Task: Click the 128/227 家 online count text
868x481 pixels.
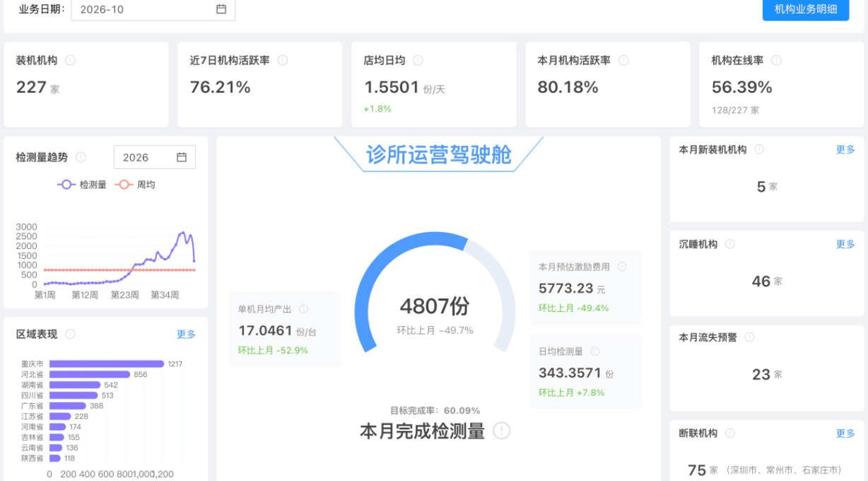Action: pos(735,110)
